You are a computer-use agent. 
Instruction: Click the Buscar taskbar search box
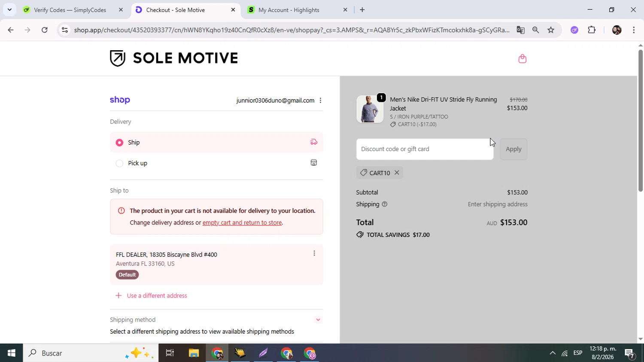pyautogui.click(x=91, y=353)
